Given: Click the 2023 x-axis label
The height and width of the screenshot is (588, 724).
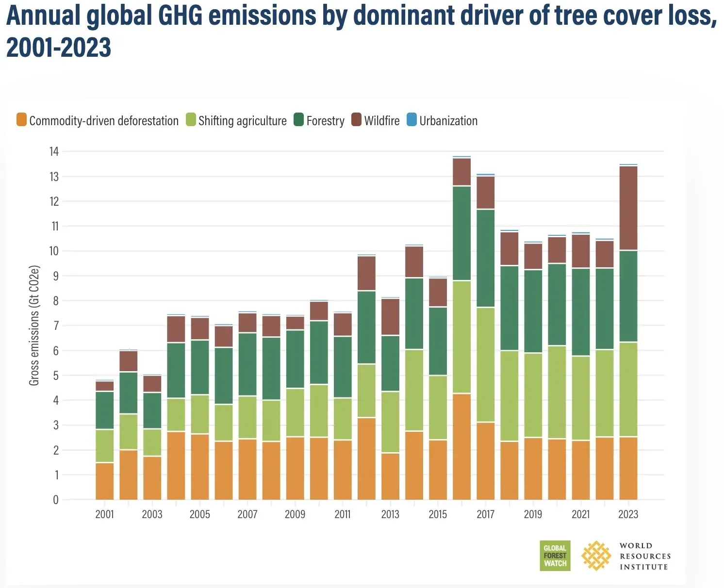Looking at the screenshot, I should (628, 514).
